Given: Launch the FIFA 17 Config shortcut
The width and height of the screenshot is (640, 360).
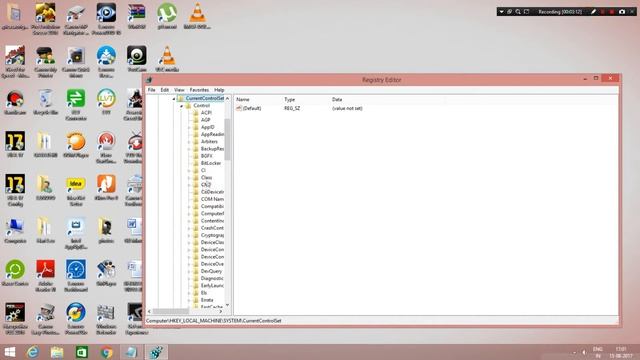Looking at the screenshot, I should (x=15, y=190).
